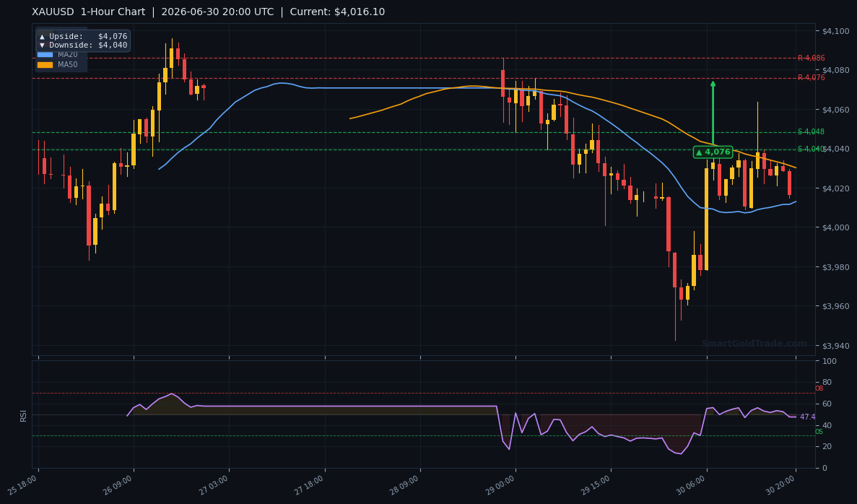Click the 30 06:00 time axis label
The image size is (857, 504).
coord(692,485)
